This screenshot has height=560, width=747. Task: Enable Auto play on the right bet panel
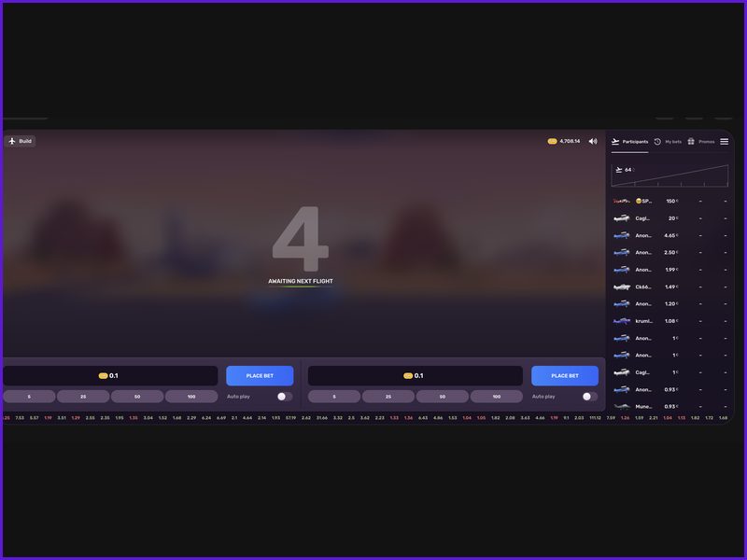587,396
